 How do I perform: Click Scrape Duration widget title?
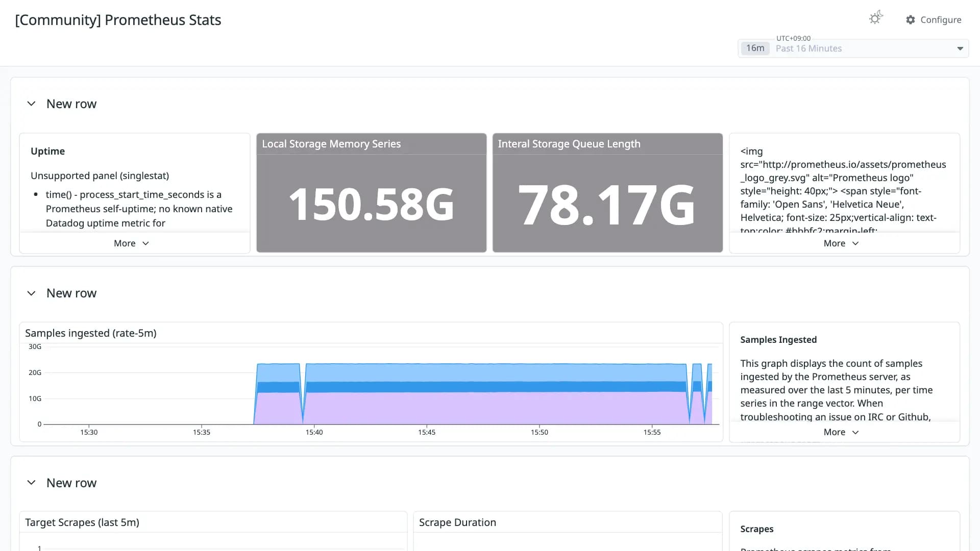pyautogui.click(x=457, y=522)
